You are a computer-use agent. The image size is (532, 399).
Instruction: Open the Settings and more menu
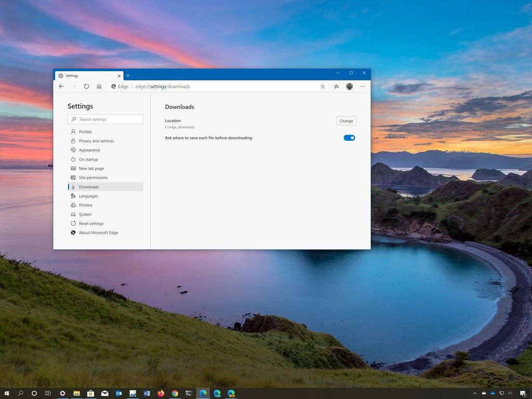pyautogui.click(x=362, y=86)
